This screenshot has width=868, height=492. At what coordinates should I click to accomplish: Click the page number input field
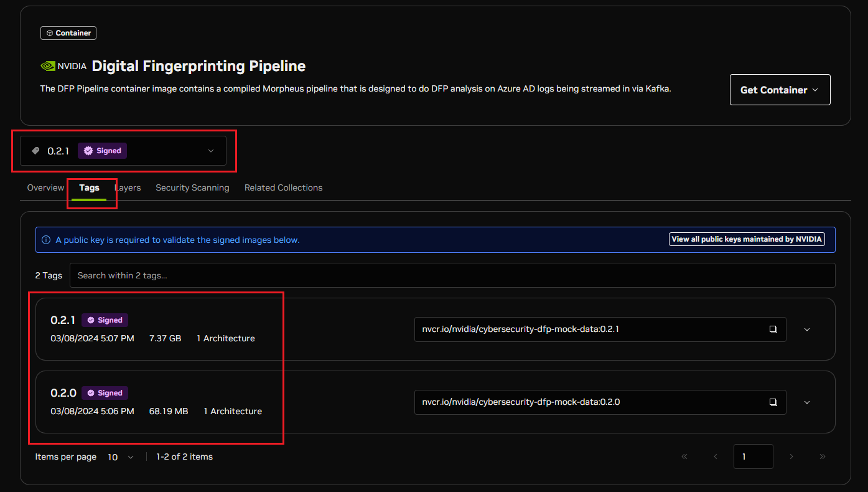pos(754,457)
